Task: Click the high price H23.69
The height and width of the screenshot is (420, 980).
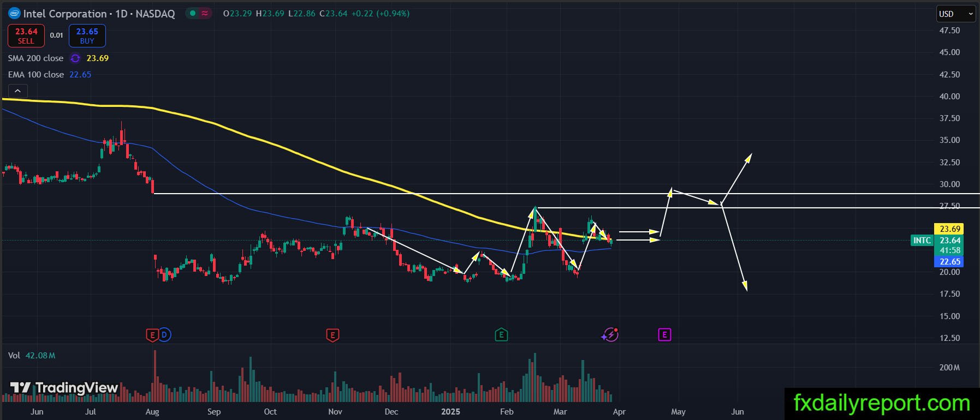Action: click(x=270, y=14)
